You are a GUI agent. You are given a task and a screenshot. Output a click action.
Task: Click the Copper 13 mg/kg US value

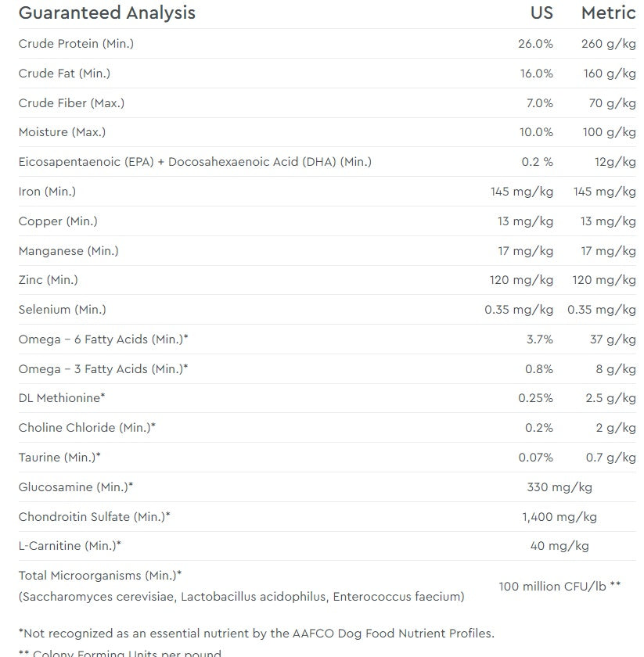(x=525, y=221)
